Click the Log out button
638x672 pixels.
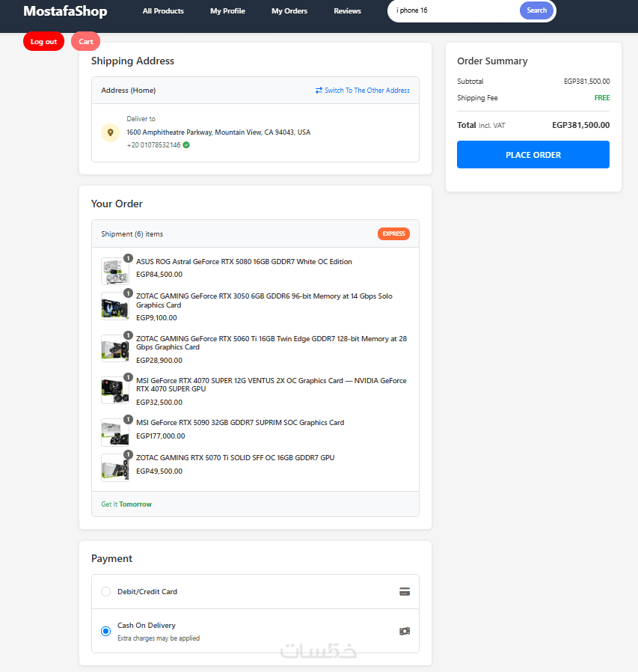click(43, 42)
